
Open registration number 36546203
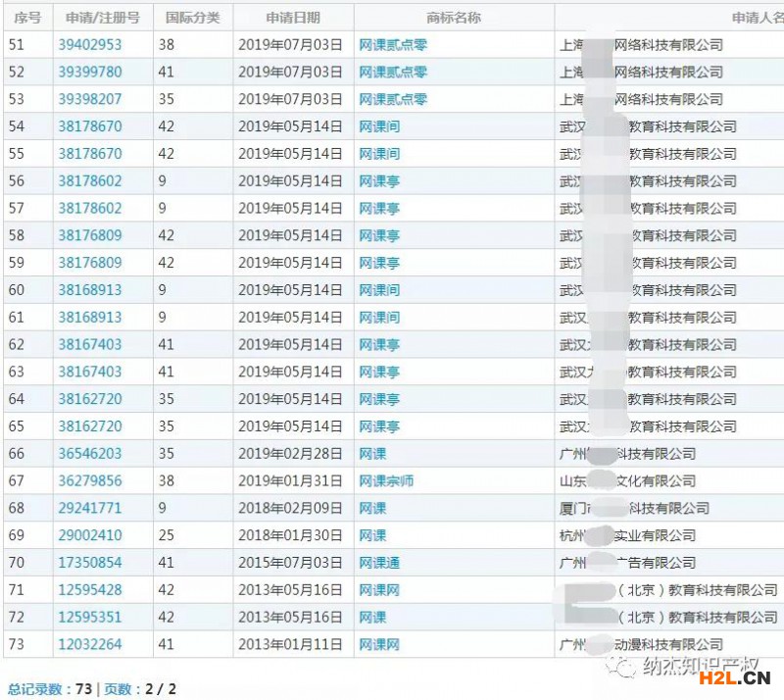click(90, 454)
